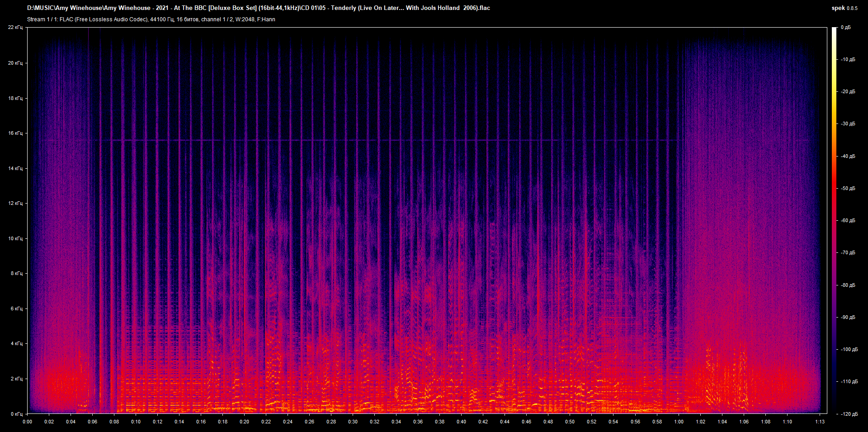Click the FLAC file path title text
Image resolution: width=868 pixels, height=432 pixels.
tap(258, 8)
